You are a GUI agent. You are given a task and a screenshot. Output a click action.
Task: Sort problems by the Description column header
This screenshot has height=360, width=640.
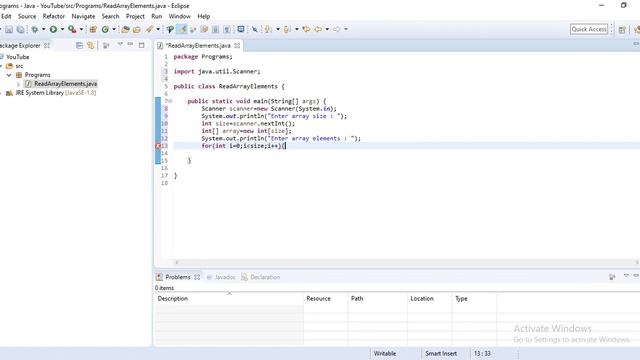229,299
